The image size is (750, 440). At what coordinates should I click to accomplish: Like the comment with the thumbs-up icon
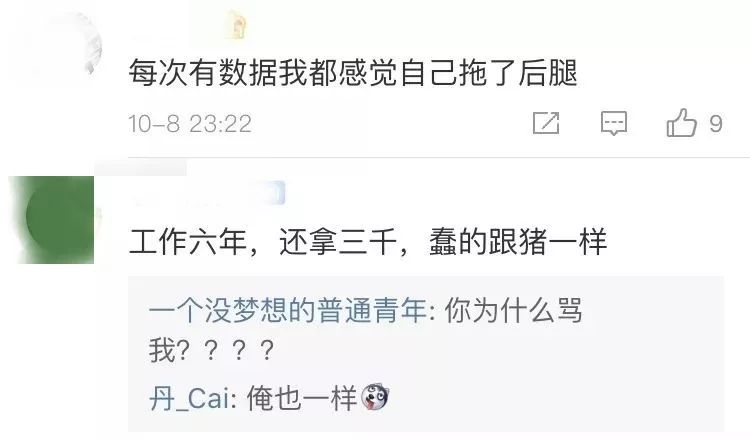681,123
